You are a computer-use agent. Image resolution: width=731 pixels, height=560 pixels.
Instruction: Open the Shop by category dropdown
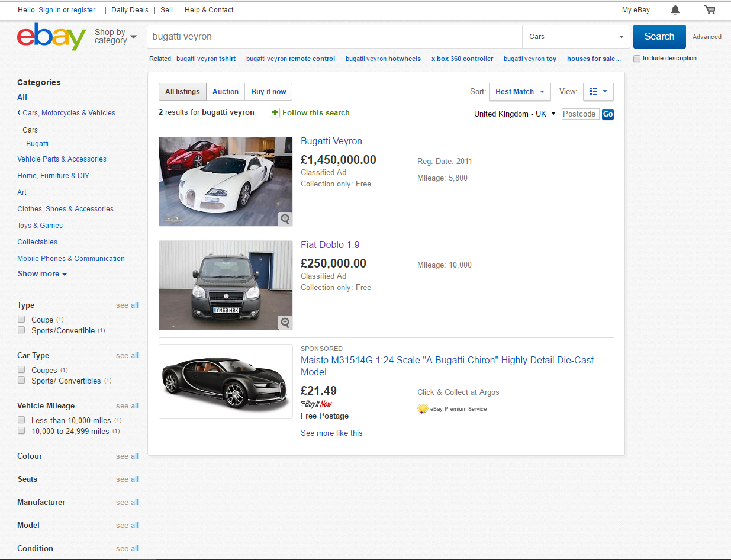[115, 37]
